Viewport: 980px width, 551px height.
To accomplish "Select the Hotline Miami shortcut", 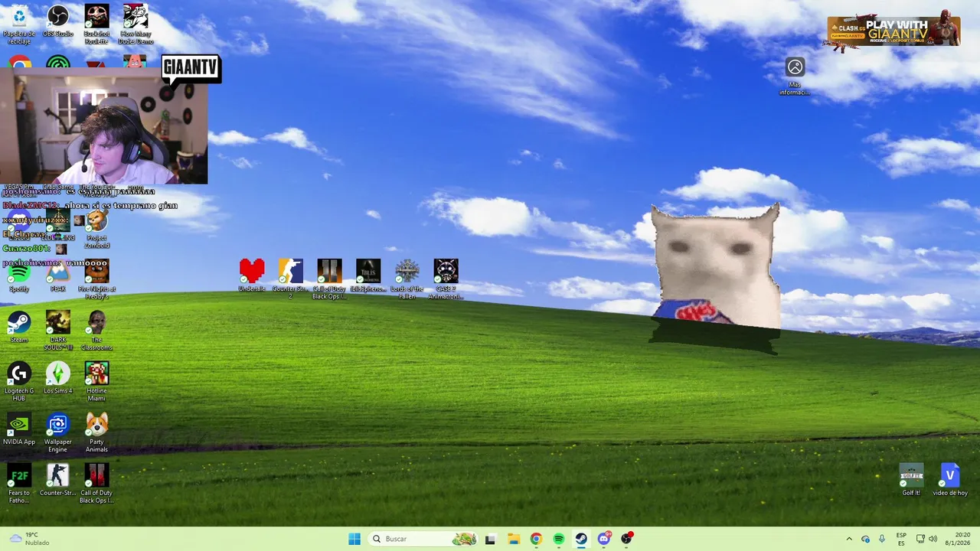I will 96,382.
